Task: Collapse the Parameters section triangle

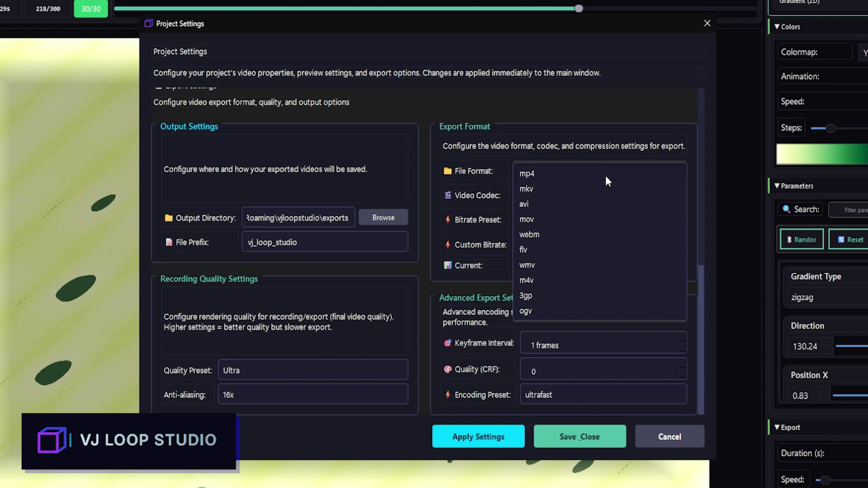Action: pyautogui.click(x=777, y=186)
